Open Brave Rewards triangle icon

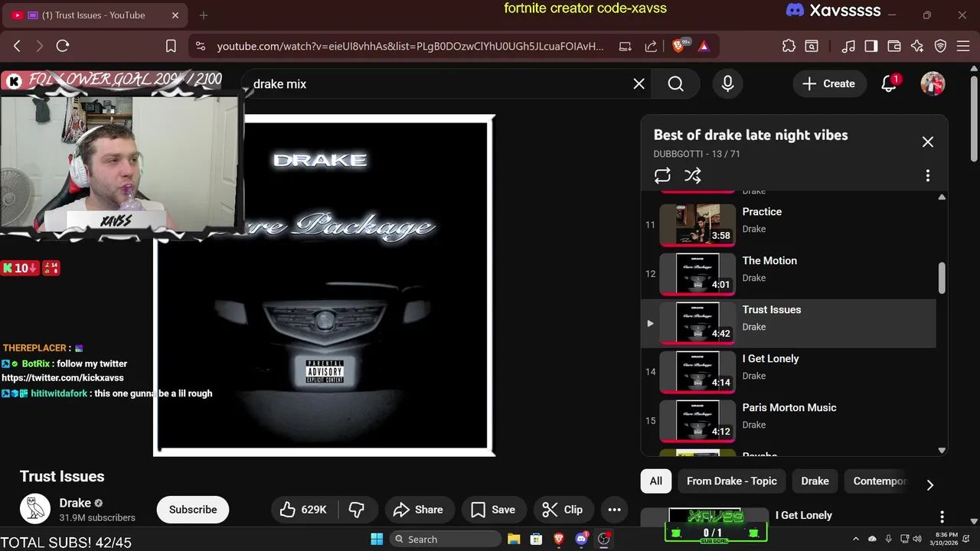tap(704, 46)
